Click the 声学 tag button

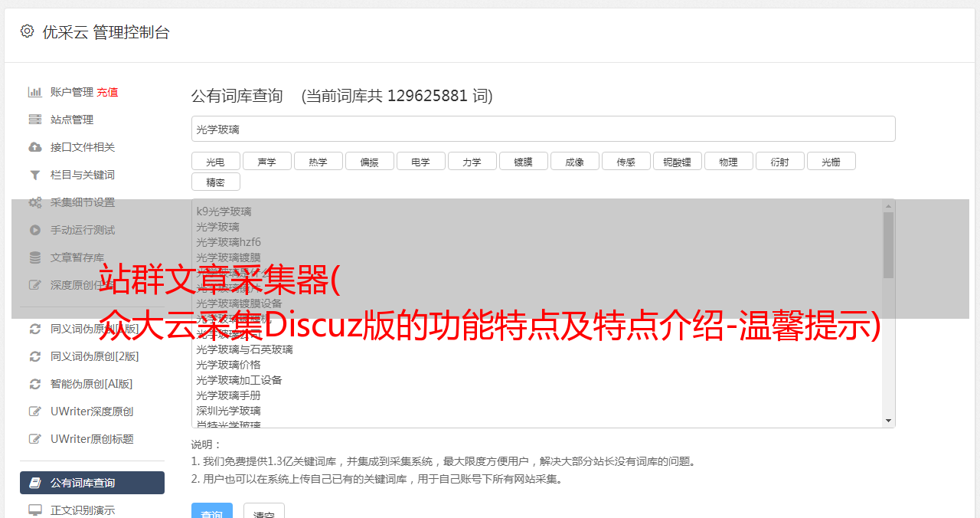coord(266,161)
